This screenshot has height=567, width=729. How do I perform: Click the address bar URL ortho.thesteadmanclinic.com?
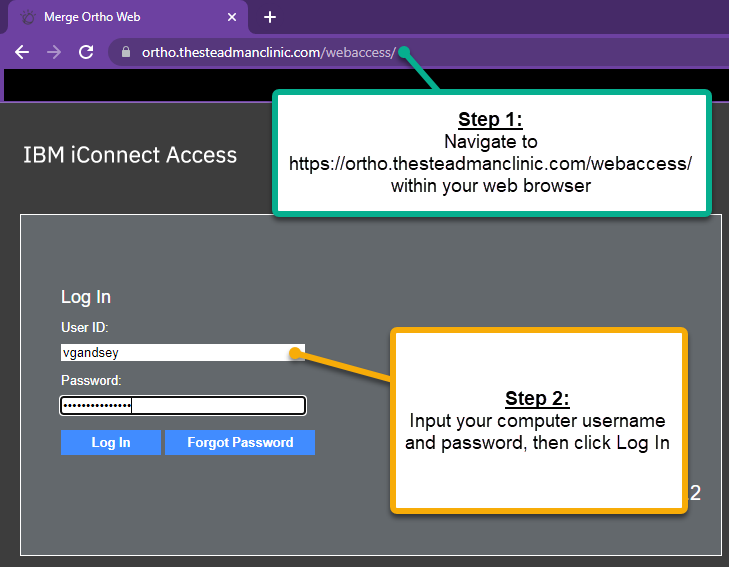(269, 52)
